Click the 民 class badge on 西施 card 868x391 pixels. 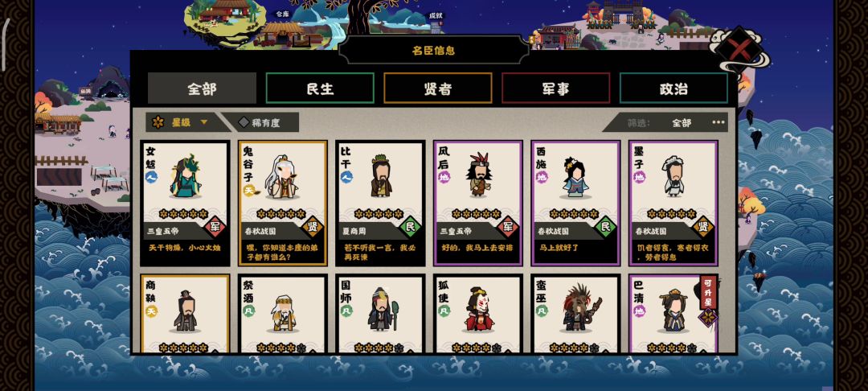pos(605,227)
